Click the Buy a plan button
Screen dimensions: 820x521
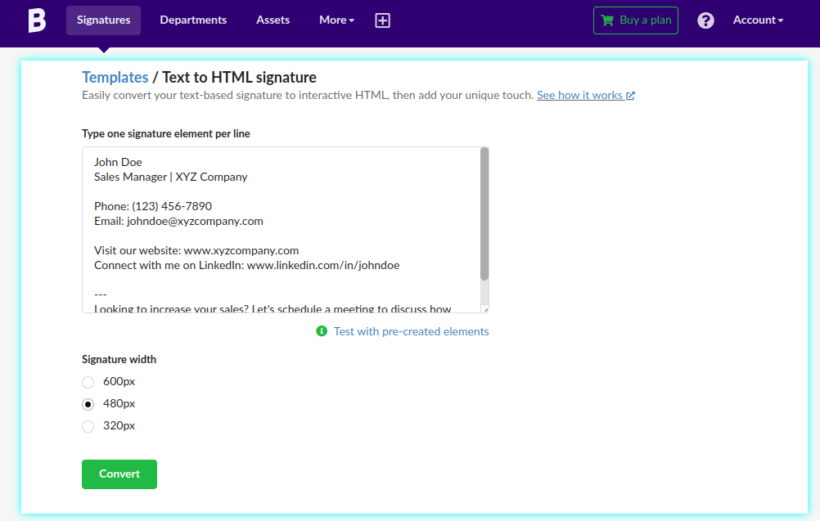635,20
